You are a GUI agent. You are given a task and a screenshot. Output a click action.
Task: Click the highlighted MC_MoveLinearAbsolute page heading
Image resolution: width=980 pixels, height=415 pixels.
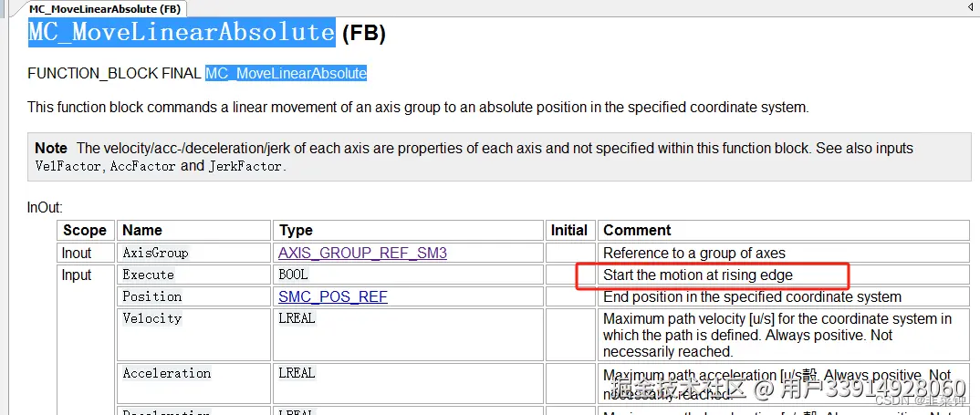click(x=182, y=33)
